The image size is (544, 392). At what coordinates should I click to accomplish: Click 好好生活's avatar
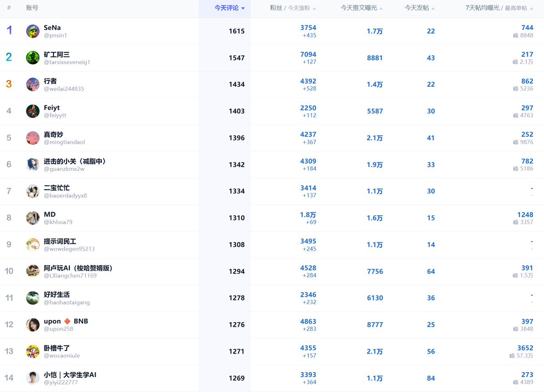pyautogui.click(x=33, y=298)
